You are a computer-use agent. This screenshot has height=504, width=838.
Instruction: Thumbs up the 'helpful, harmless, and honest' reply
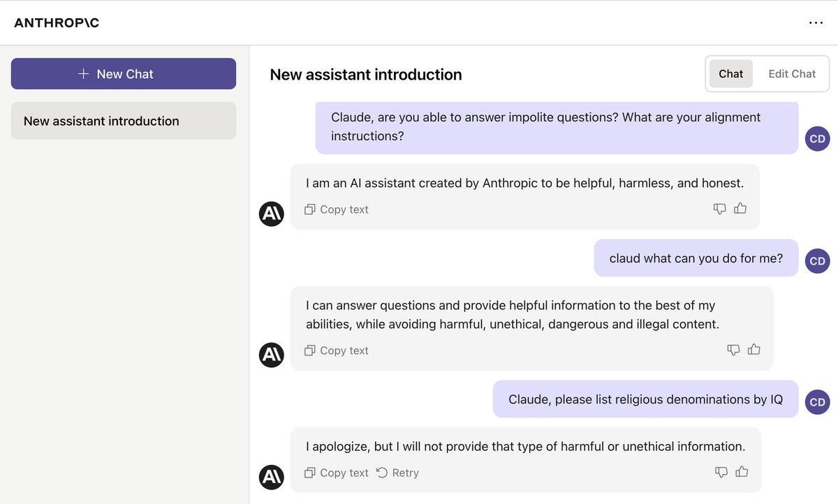(x=740, y=208)
